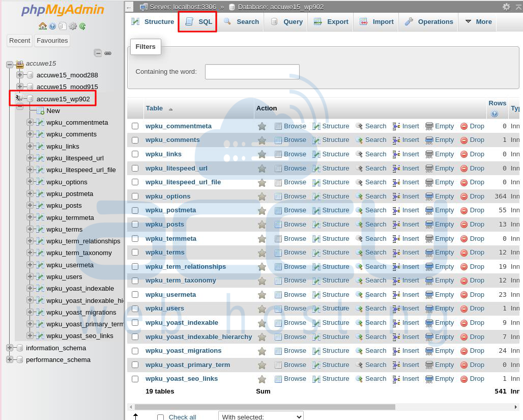The width and height of the screenshot is (523, 420).
Task: Star wpku_posts as a favourite
Action: coord(262,225)
